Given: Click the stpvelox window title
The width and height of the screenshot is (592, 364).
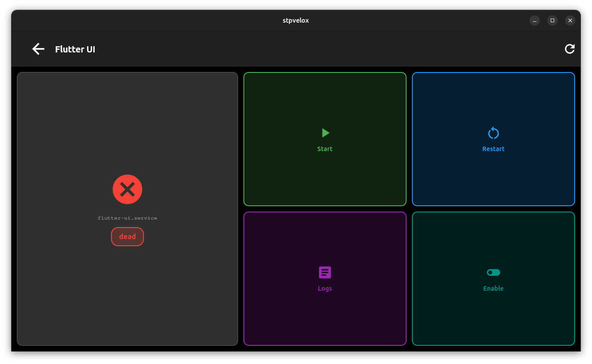Looking at the screenshot, I should click(x=296, y=20).
